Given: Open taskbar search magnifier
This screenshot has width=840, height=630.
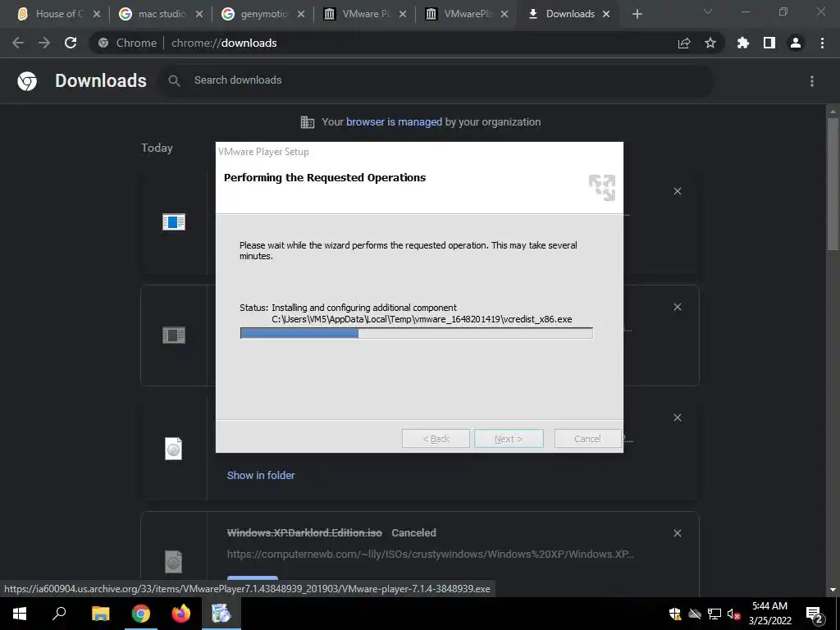Looking at the screenshot, I should (59, 614).
